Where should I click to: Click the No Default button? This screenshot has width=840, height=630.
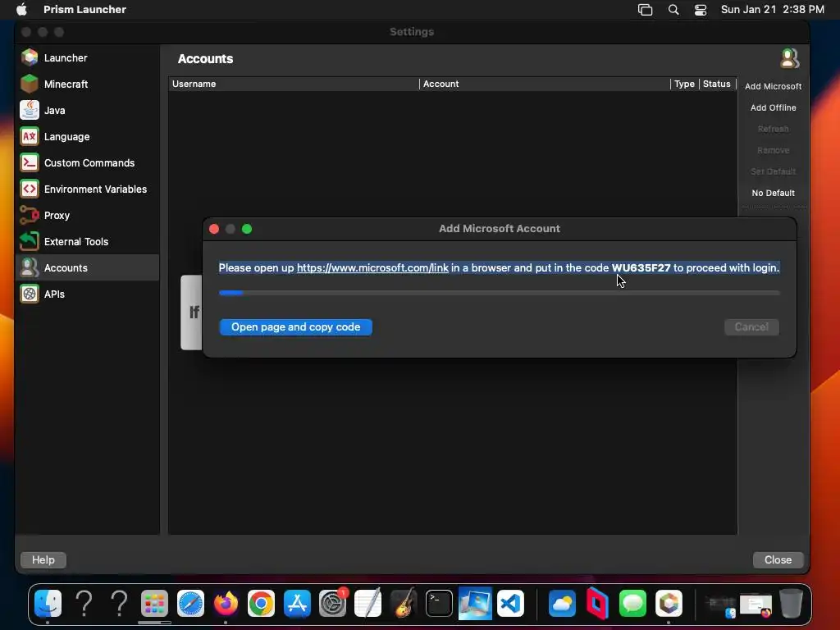pyautogui.click(x=773, y=193)
